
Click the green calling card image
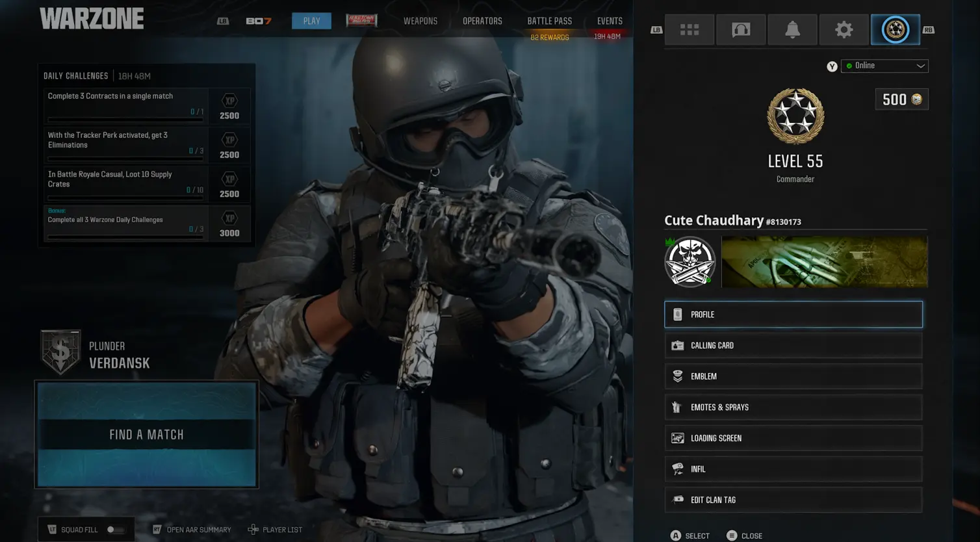(824, 262)
